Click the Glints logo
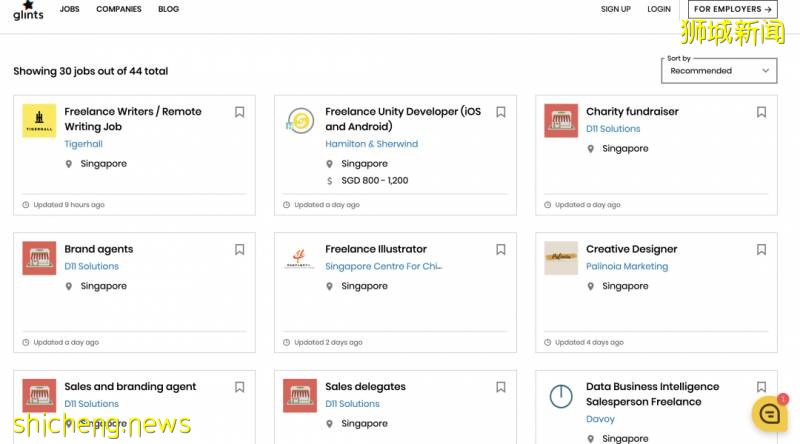The image size is (800, 444). 28,11
